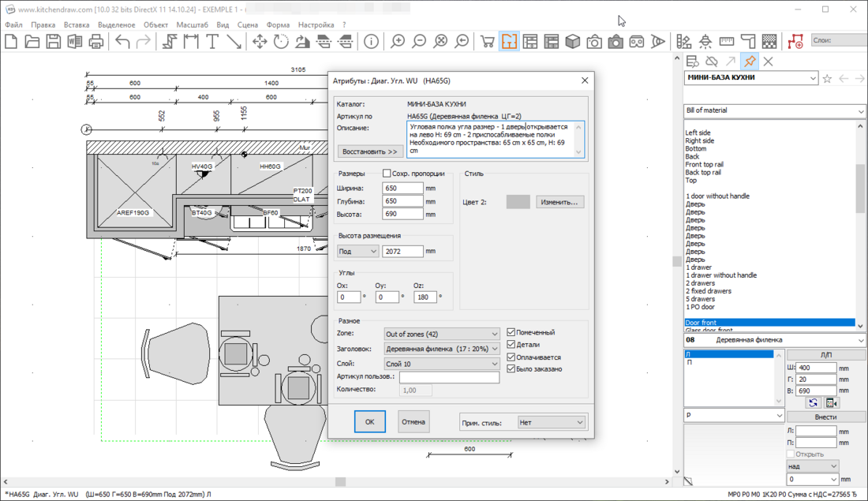Open the VR headset view icon
This screenshot has width=868, height=501.
(x=637, y=42)
